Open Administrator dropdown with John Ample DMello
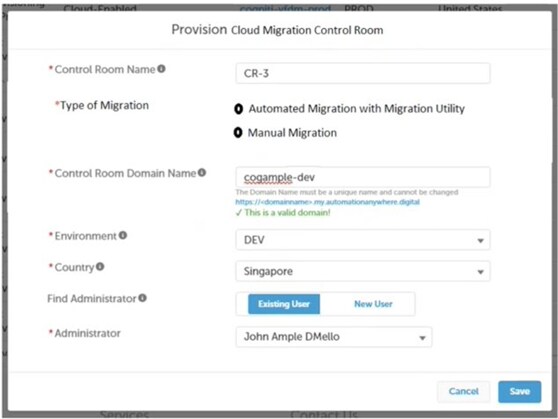Screen dimensions: 558x419 pos(334,337)
